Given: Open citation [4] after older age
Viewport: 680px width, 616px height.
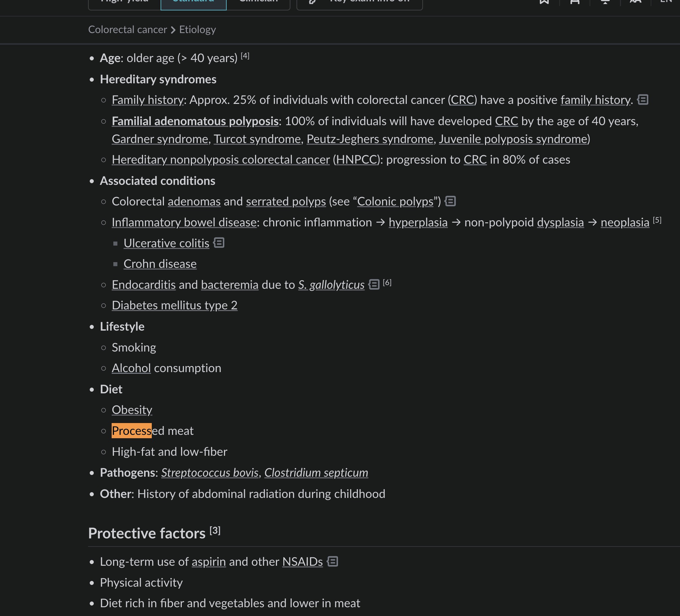Looking at the screenshot, I should click(x=245, y=56).
